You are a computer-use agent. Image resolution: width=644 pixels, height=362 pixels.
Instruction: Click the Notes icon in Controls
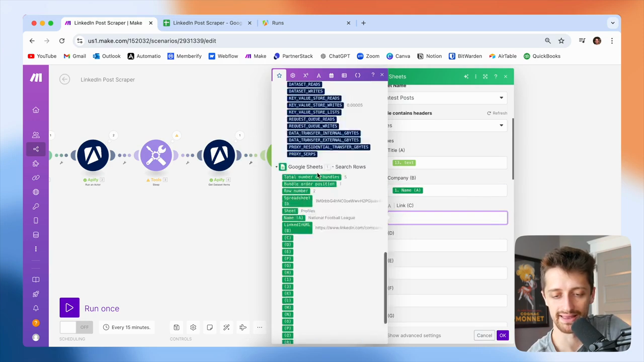coord(210,327)
